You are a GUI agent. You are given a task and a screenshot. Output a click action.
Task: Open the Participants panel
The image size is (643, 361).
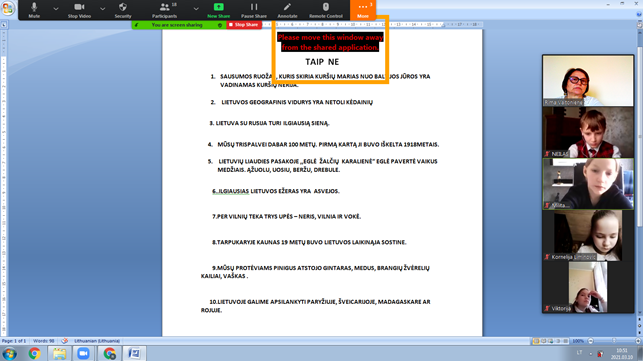click(164, 10)
